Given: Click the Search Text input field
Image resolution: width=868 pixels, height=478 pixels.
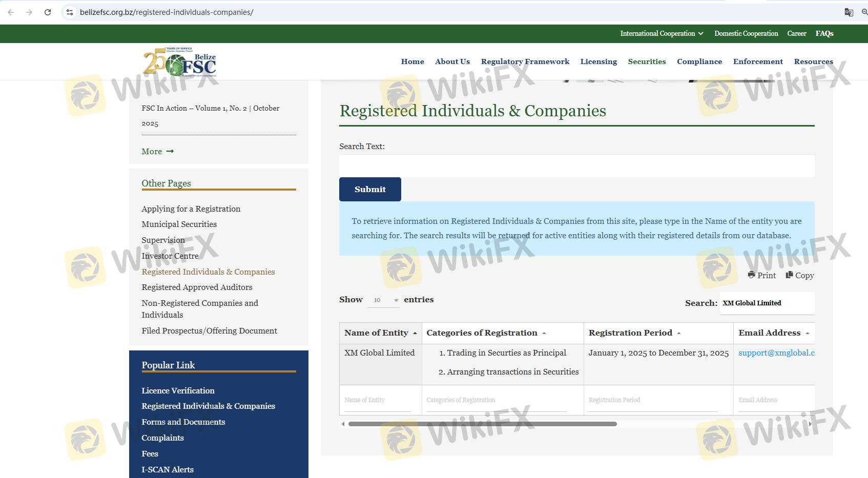Looking at the screenshot, I should click(x=576, y=166).
